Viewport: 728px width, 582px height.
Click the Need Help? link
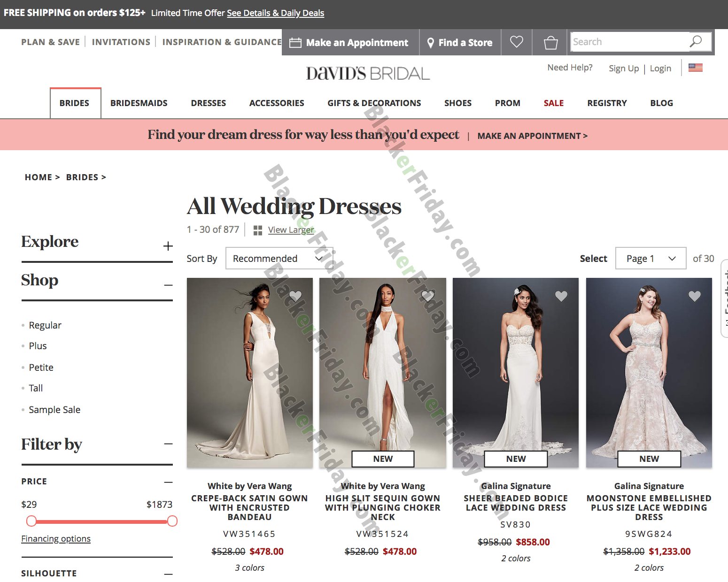pyautogui.click(x=570, y=68)
